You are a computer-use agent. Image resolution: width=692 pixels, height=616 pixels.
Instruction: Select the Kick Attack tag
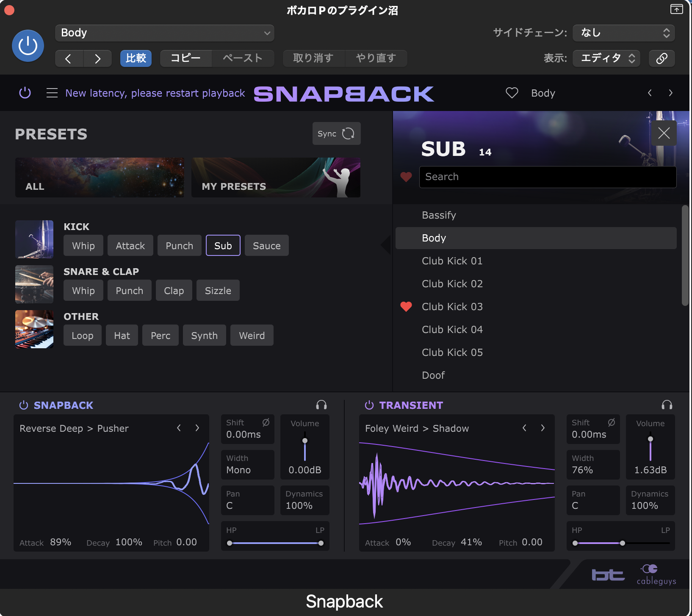click(130, 246)
